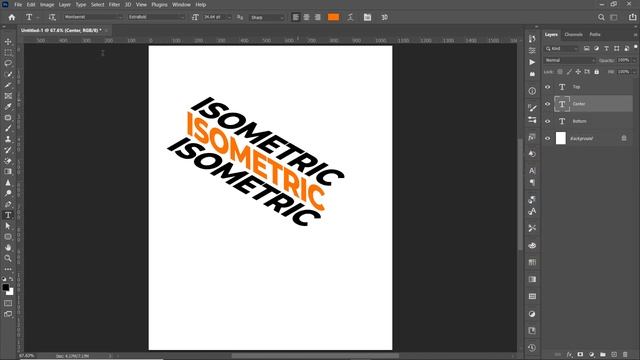Toggle filter for type layers

(607, 49)
